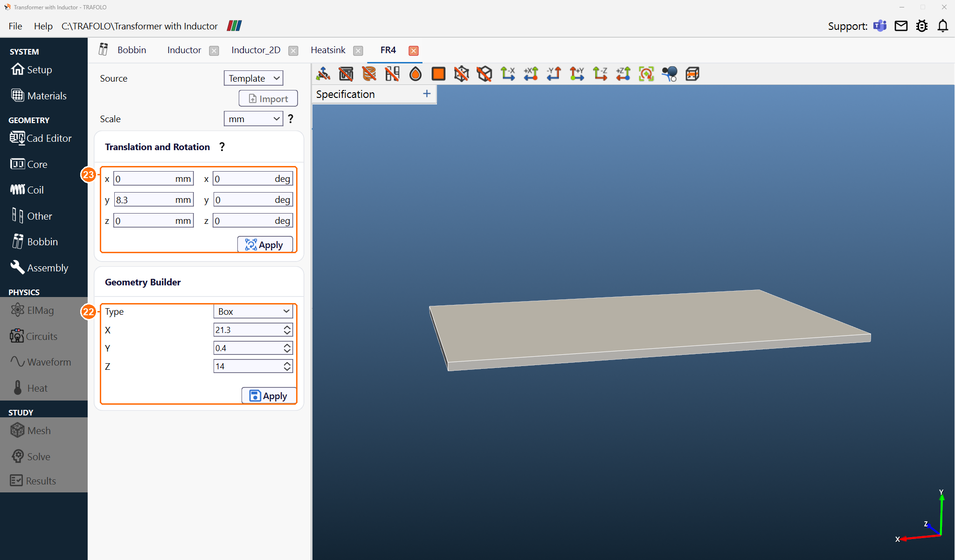Hide the core in the 3D view

point(346,74)
